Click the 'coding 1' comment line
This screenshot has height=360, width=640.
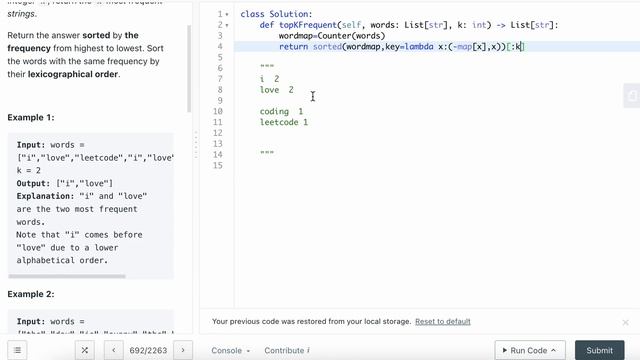click(x=281, y=111)
